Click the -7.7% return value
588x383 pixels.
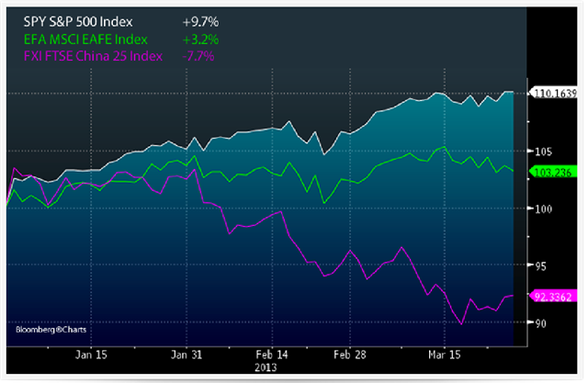(x=198, y=56)
